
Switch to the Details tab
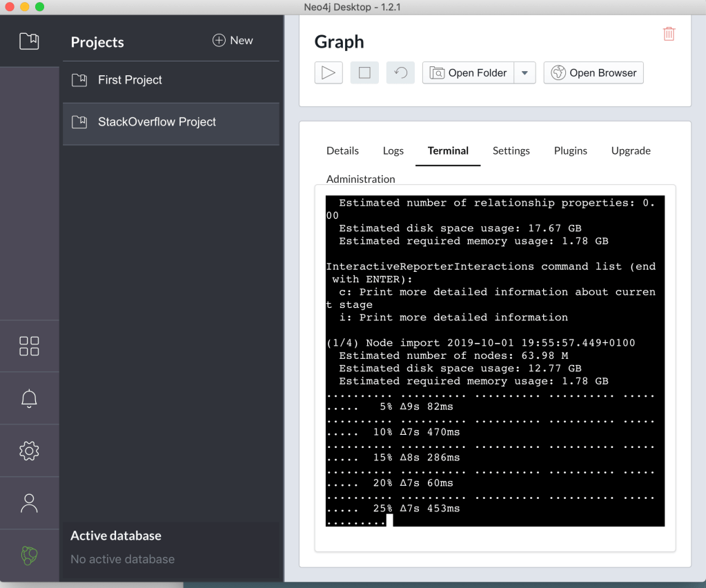click(342, 150)
